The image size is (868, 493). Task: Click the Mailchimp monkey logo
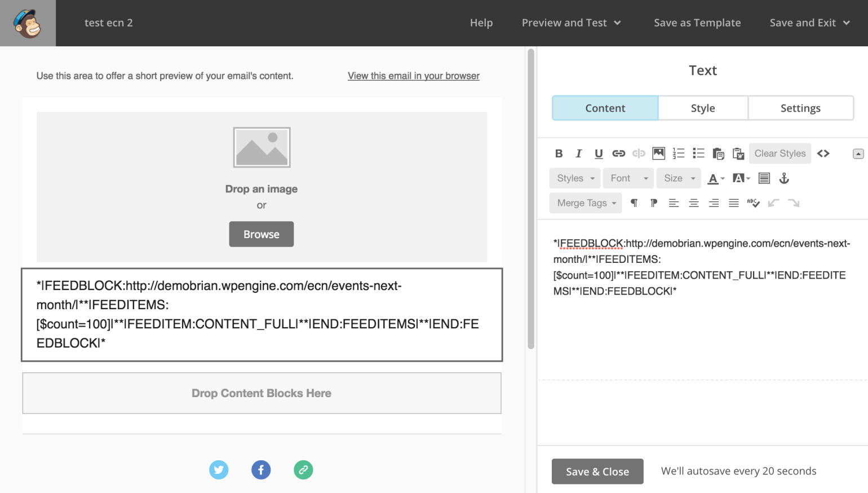point(28,23)
